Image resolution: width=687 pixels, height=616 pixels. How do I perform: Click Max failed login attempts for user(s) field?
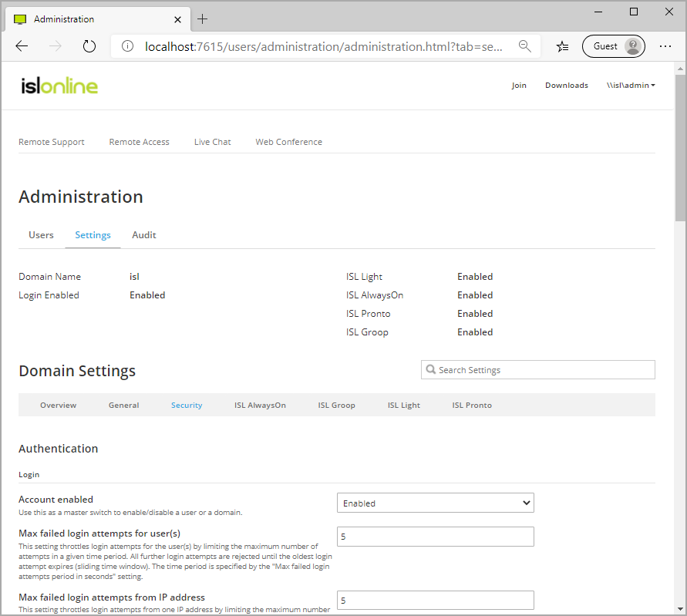tap(436, 537)
